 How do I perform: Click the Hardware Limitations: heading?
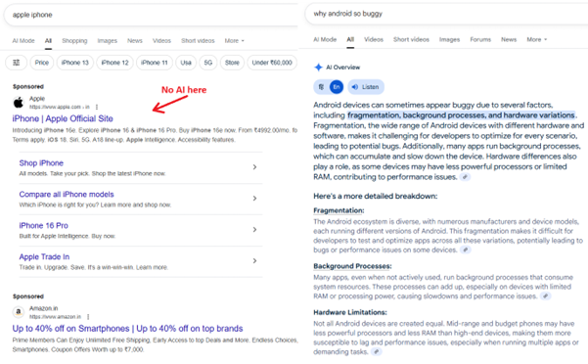point(350,312)
